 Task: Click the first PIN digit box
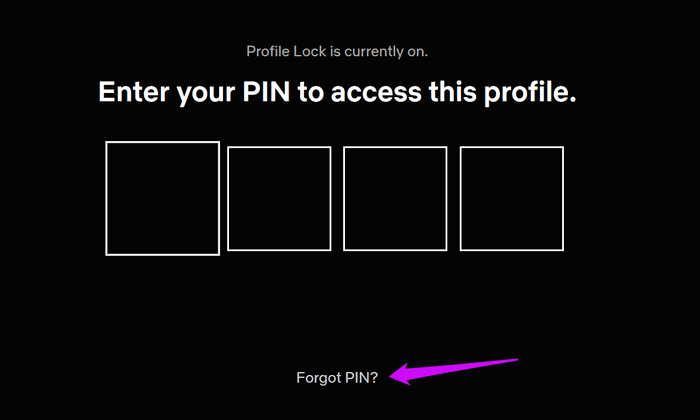[x=162, y=198]
